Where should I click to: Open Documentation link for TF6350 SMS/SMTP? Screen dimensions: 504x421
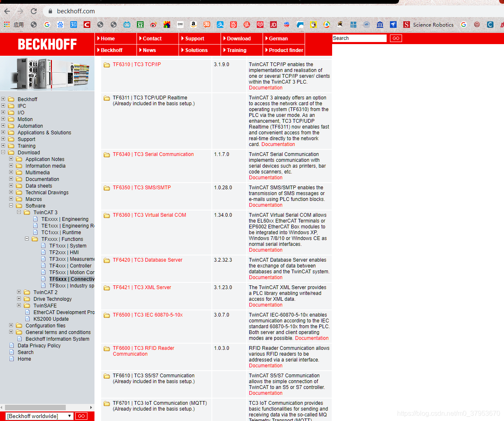coord(266,205)
